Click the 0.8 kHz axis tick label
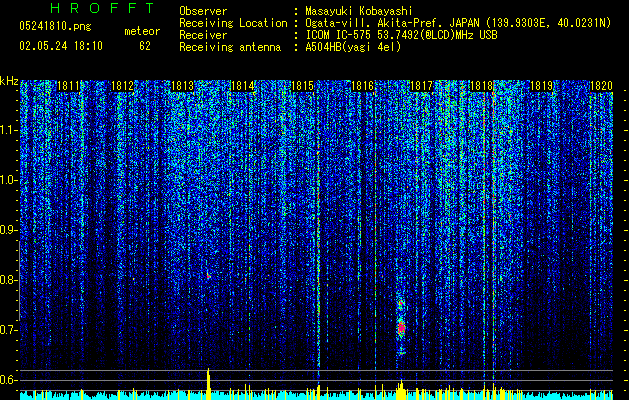 point(9,280)
